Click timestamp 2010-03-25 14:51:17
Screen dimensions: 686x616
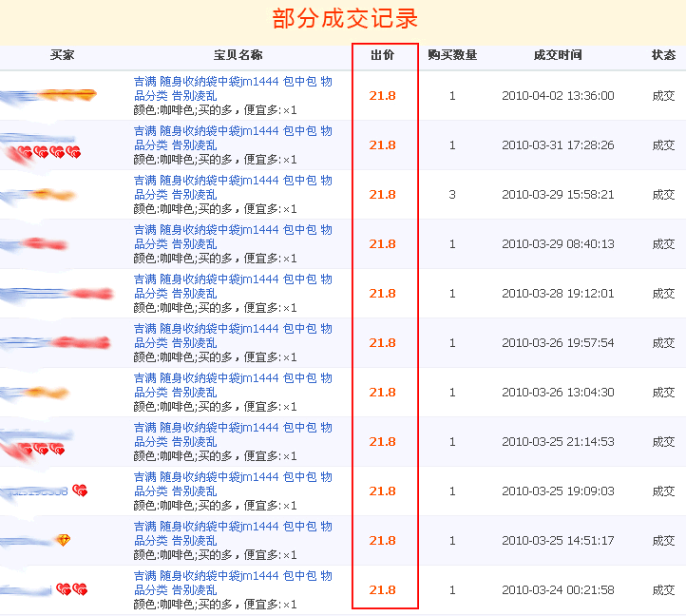pos(558,541)
